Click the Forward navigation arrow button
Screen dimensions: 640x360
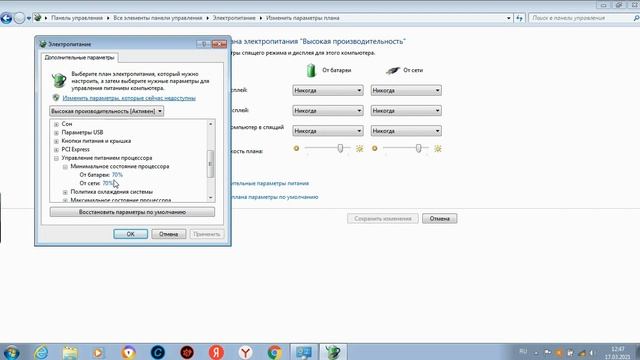(19, 18)
